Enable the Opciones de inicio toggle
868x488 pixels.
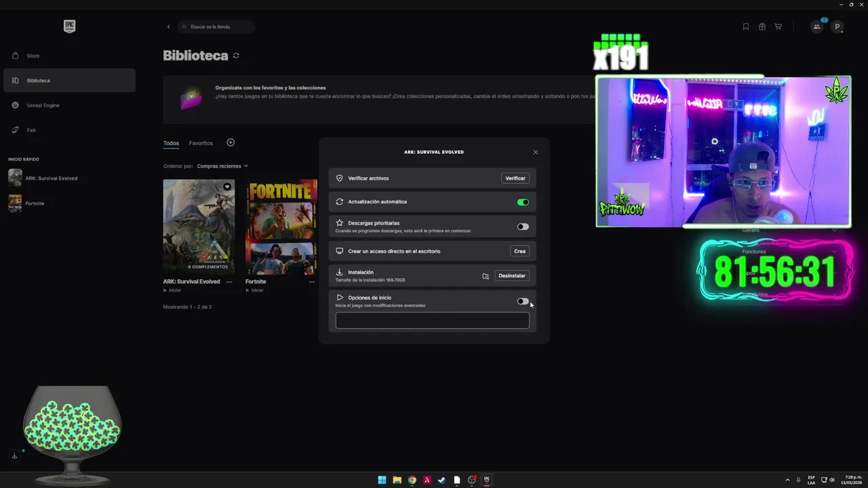523,302
